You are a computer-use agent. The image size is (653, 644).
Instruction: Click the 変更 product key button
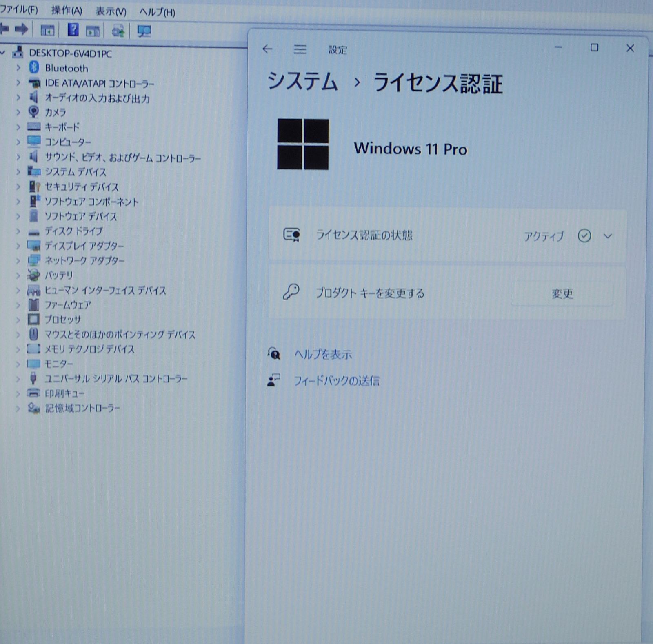pos(562,293)
